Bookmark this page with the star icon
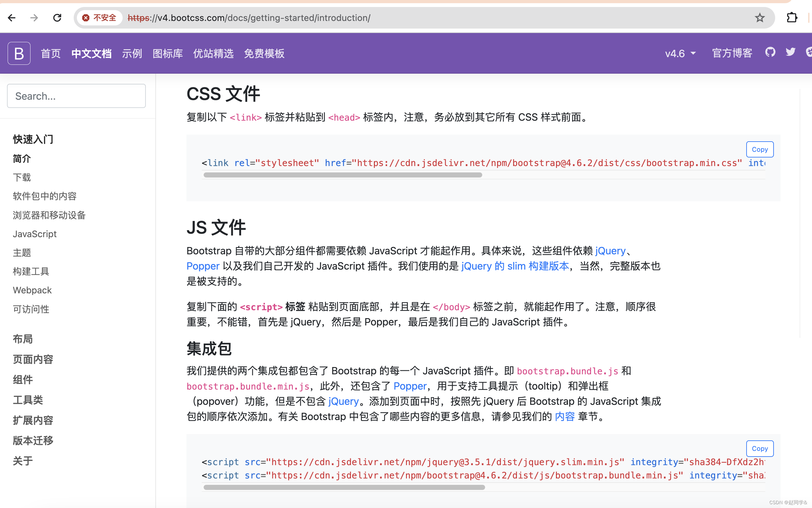Viewport: 812px width, 508px height. pyautogui.click(x=760, y=17)
